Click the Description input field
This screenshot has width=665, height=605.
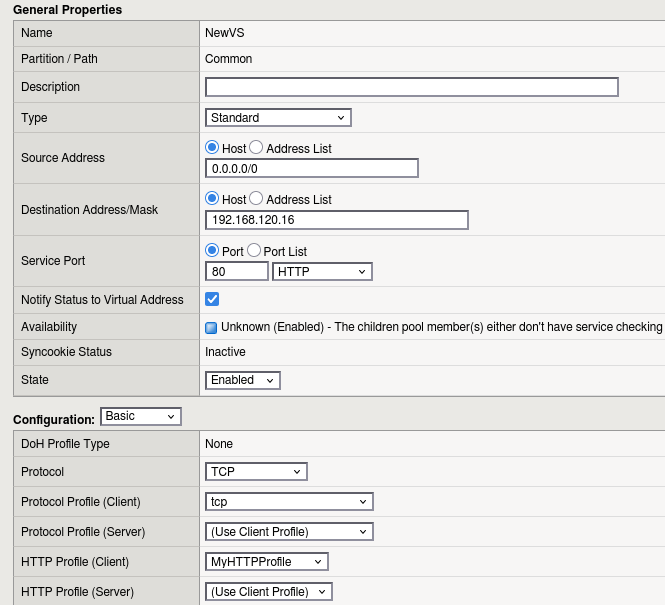412,87
